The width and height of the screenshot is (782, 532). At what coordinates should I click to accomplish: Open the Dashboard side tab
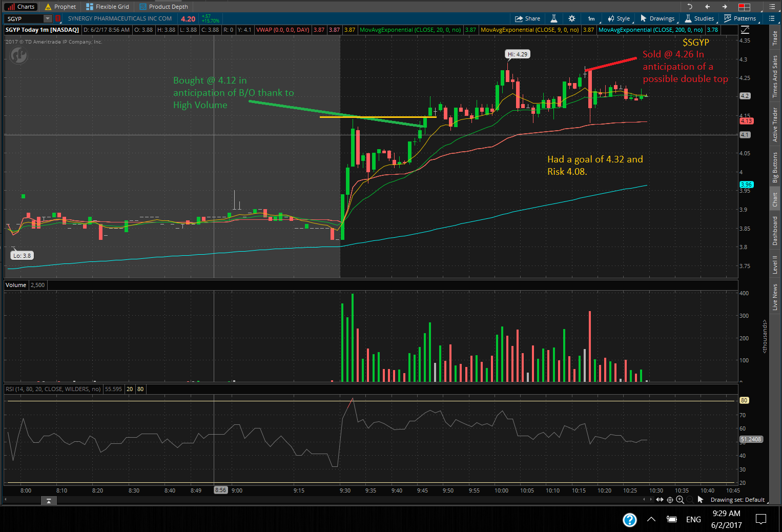click(x=775, y=230)
